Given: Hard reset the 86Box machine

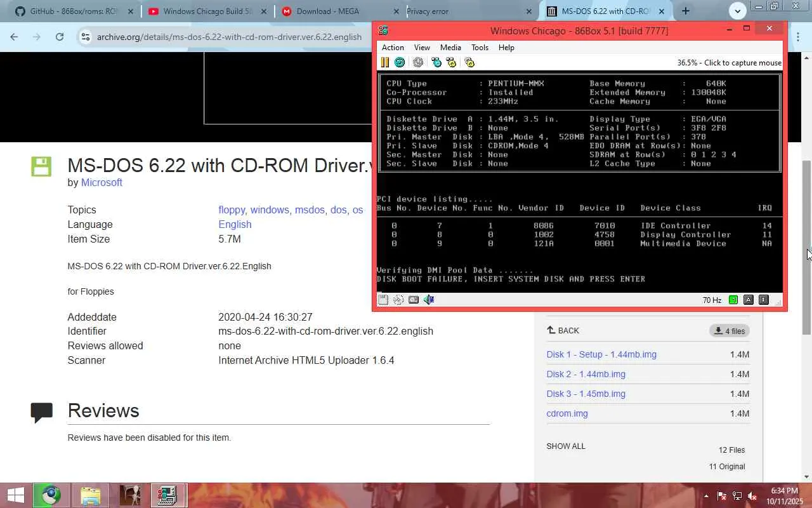Looking at the screenshot, I should pyautogui.click(x=400, y=62).
